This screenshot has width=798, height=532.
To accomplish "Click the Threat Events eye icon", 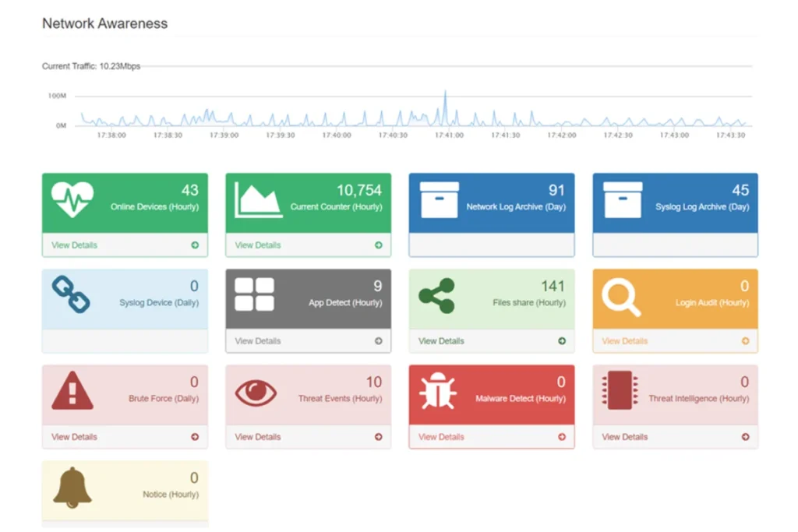I will (256, 393).
